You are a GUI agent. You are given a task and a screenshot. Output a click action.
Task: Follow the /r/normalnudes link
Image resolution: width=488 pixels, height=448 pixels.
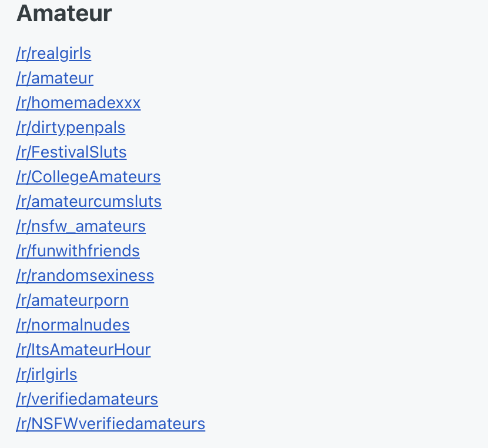73,325
